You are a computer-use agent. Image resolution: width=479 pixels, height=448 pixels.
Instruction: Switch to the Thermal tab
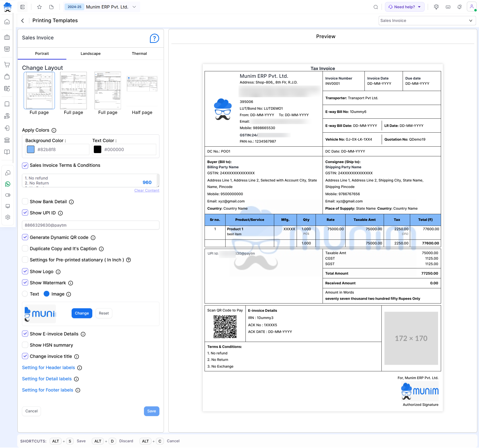[139, 54]
